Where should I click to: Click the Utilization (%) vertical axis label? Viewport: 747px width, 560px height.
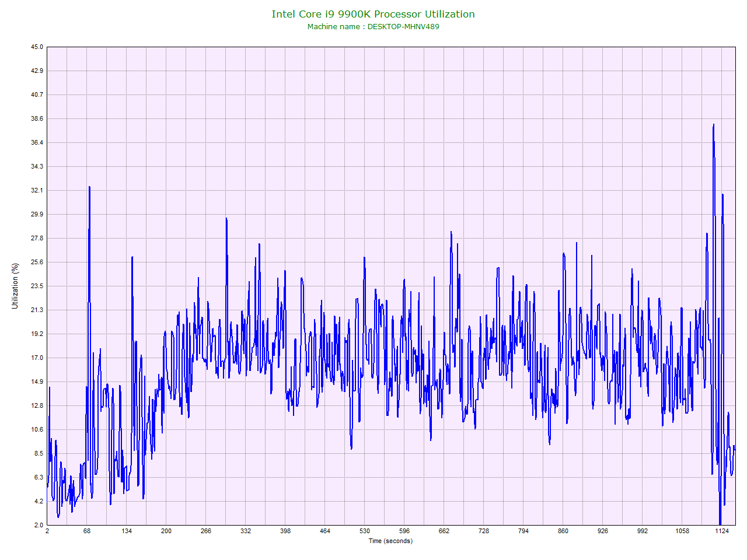click(x=15, y=286)
